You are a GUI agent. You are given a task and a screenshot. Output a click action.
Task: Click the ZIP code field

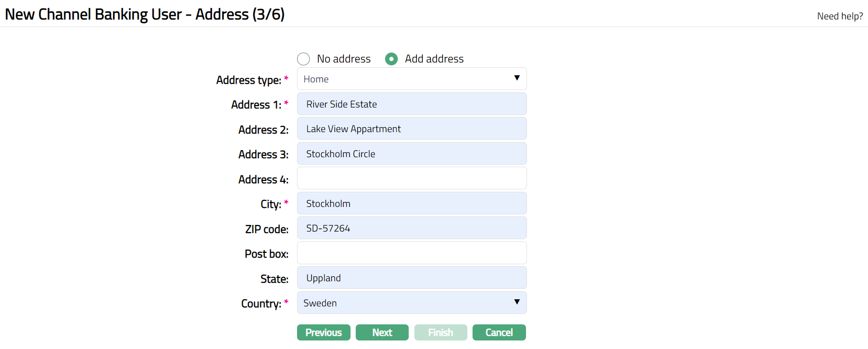click(412, 228)
